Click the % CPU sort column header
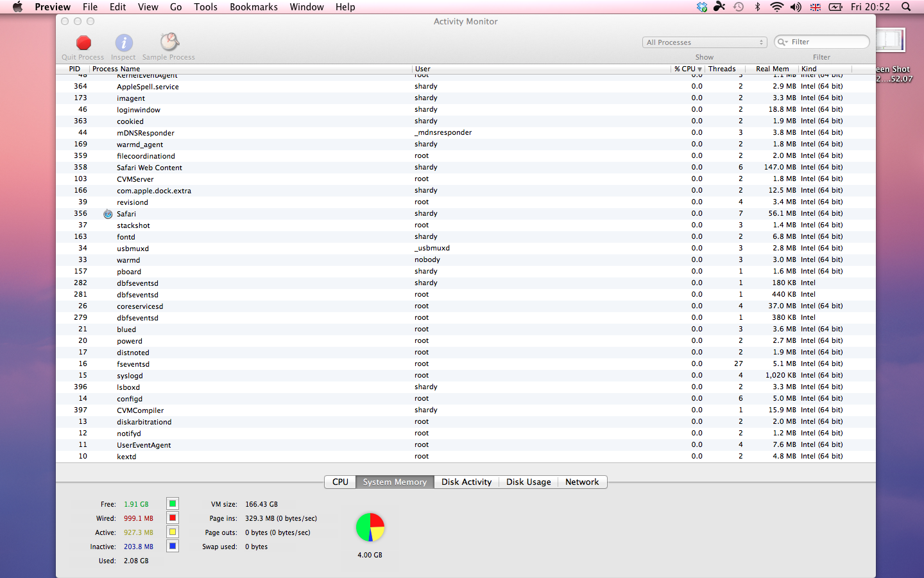This screenshot has width=924, height=578. click(688, 69)
